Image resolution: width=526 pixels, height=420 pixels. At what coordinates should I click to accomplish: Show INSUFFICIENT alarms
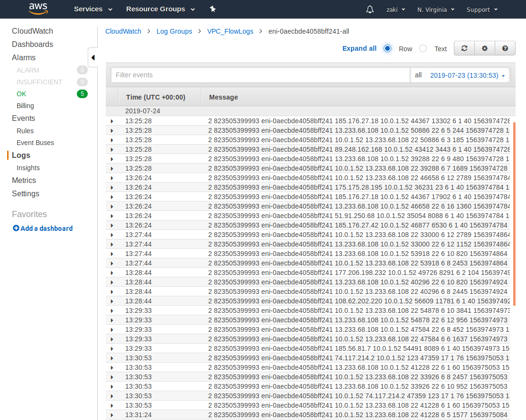tap(39, 82)
